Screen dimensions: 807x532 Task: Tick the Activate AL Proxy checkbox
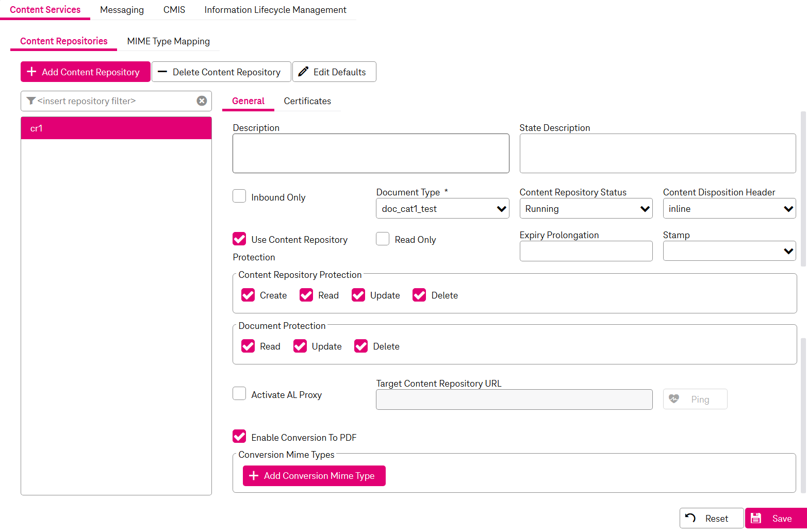point(239,394)
